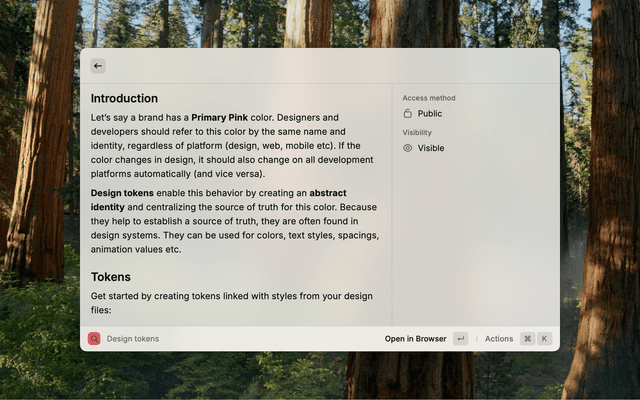Click the back arrow button

97,66
